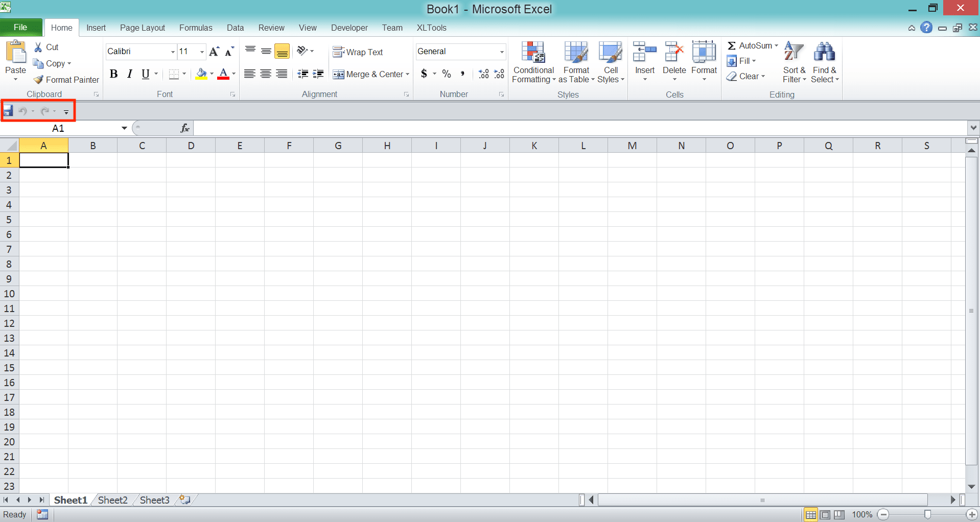
Task: Click the Percent Style icon
Action: coord(446,74)
